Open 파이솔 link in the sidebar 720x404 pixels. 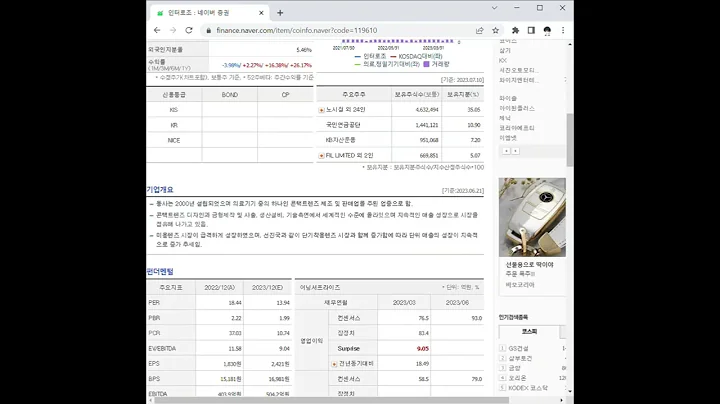[x=508, y=98]
